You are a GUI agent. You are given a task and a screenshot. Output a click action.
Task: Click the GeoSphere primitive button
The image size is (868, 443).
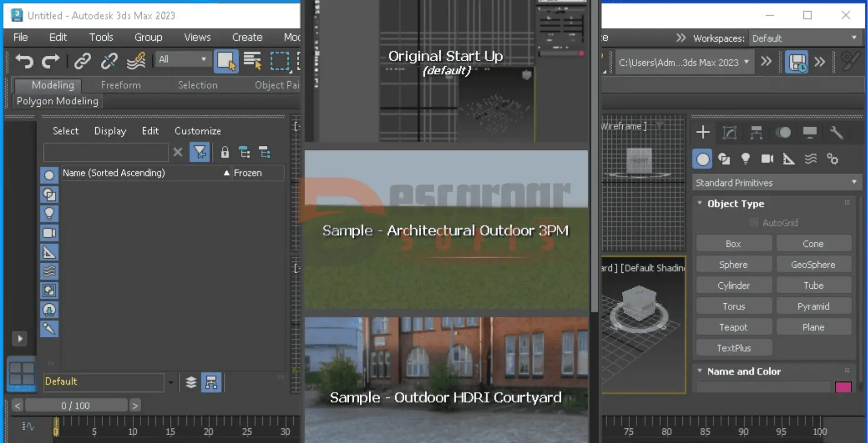click(813, 265)
